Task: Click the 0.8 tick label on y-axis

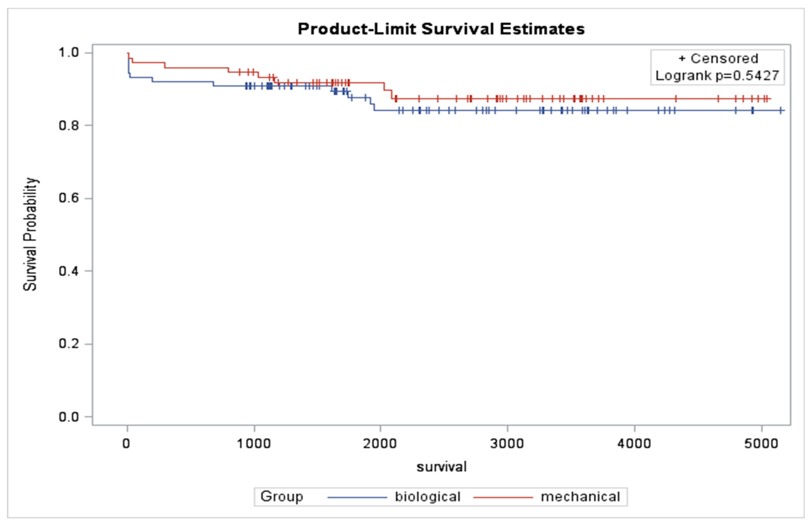Action: 69,126
